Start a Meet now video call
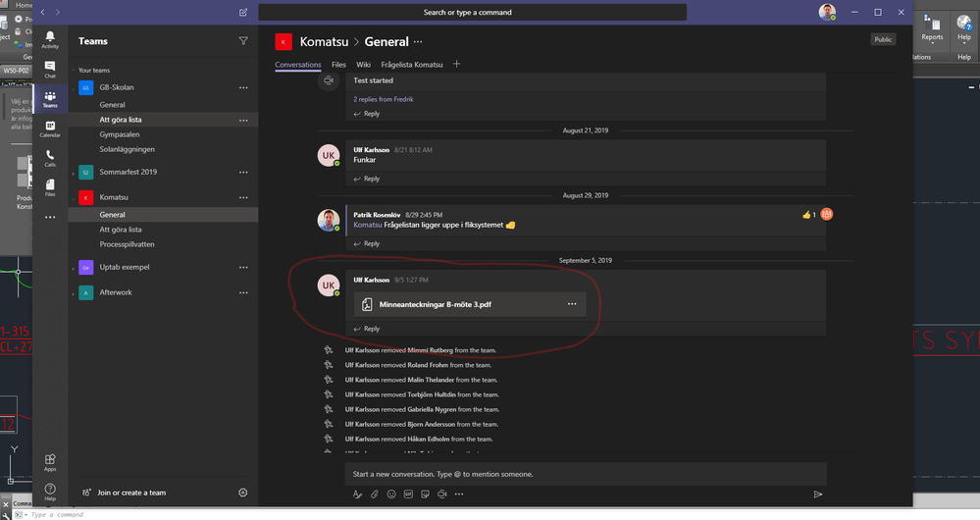 pos(441,494)
